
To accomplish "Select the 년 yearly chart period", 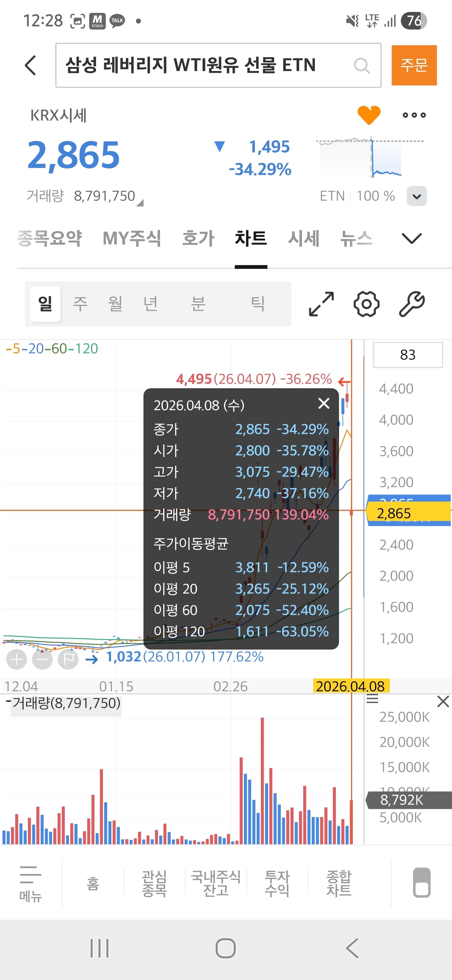I will pyautogui.click(x=151, y=304).
